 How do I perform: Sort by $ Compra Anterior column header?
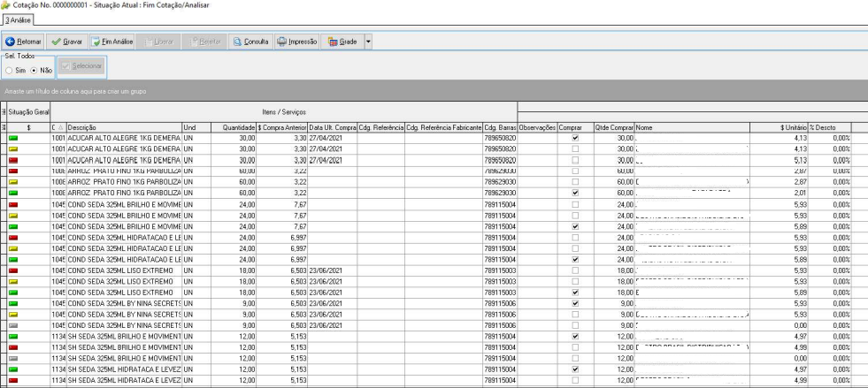[x=281, y=127]
